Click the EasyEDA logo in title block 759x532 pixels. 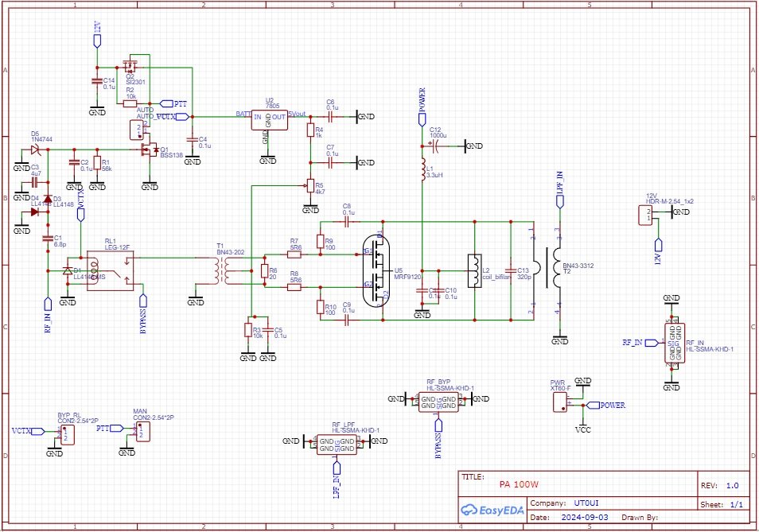[492, 511]
